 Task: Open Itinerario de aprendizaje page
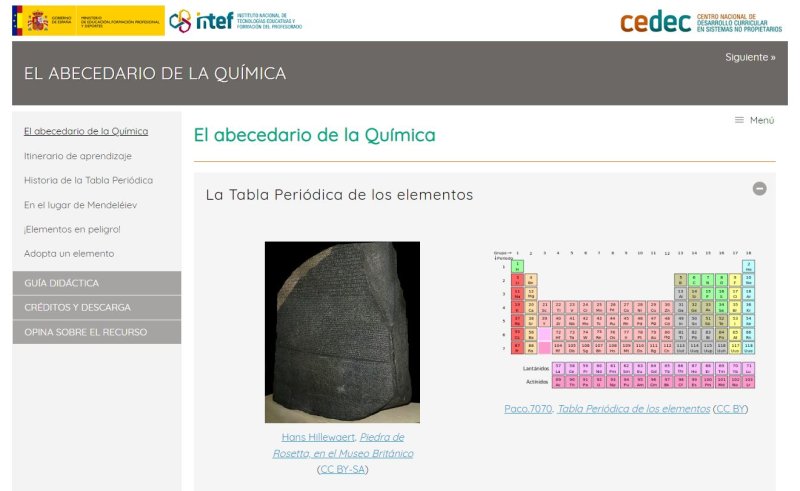pos(78,156)
